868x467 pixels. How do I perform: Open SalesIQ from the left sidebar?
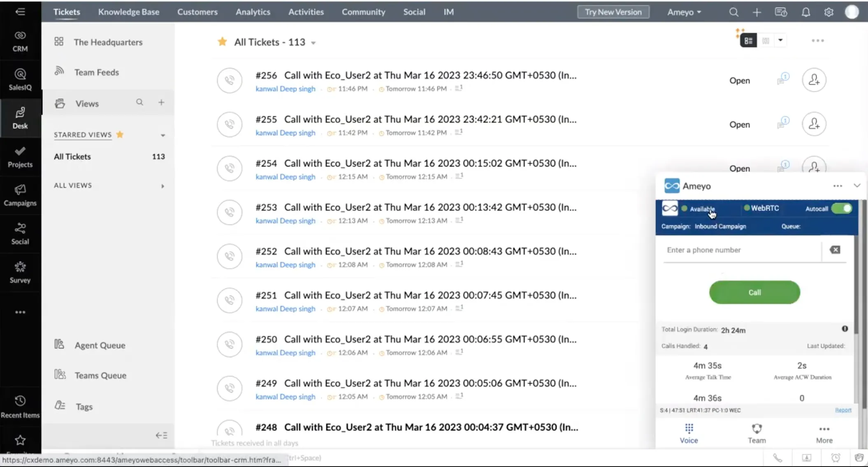tap(20, 80)
